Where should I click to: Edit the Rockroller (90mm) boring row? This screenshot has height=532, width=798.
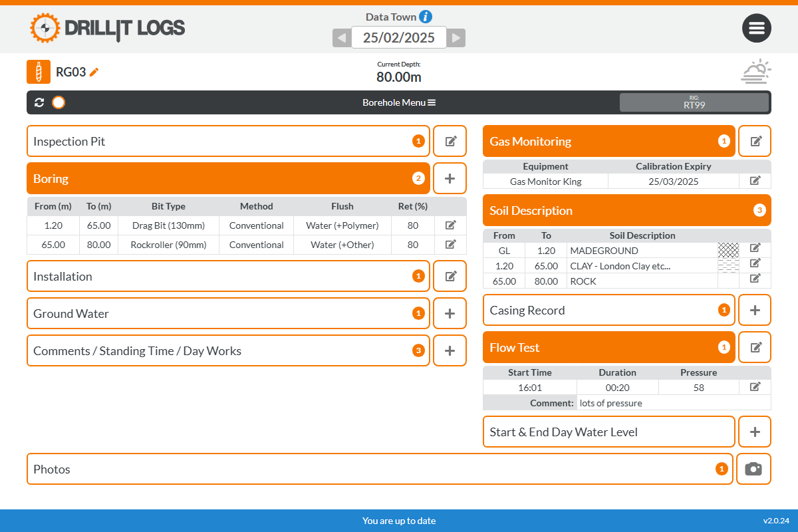tap(450, 245)
